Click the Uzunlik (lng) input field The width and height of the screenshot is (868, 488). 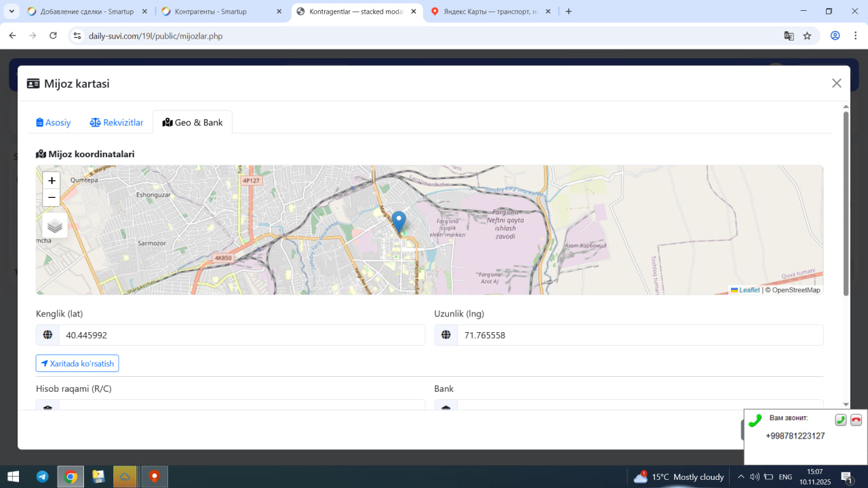pos(639,335)
